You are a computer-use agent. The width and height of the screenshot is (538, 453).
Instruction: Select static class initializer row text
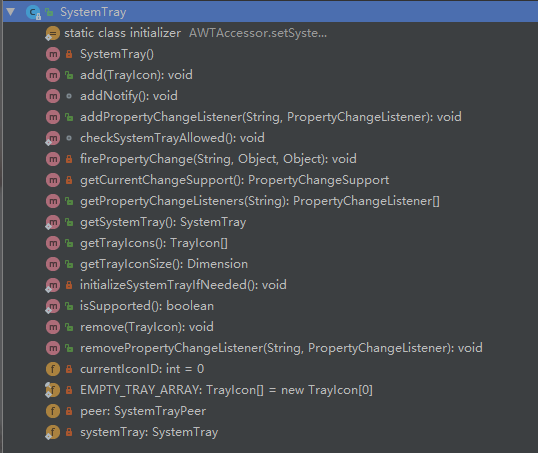[122, 33]
